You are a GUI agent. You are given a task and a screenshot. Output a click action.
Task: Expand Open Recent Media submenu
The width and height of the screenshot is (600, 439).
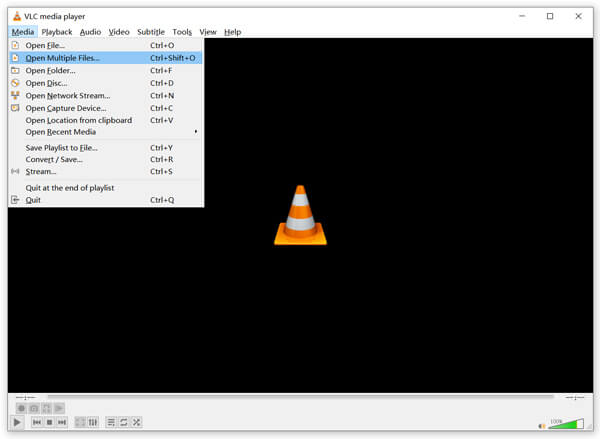[105, 132]
